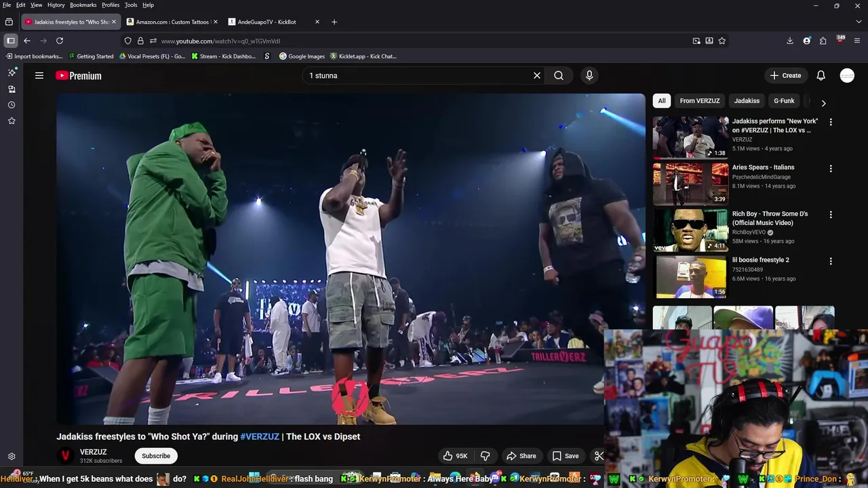
Task: Open a new tab with plus
Action: coord(334,22)
